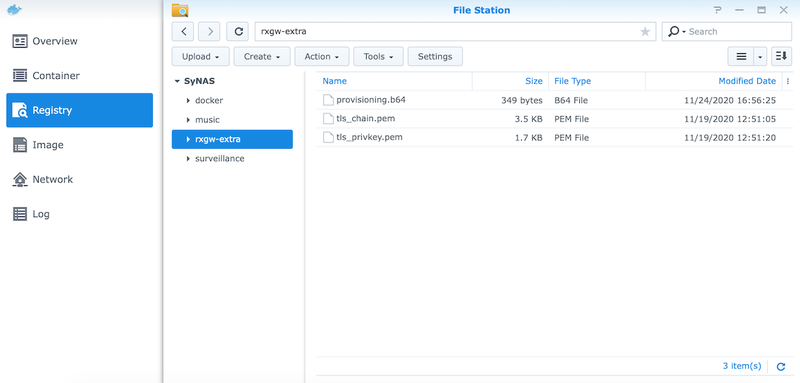The image size is (800, 383).
Task: Select the surveillance folder in tree
Action: 219,159
